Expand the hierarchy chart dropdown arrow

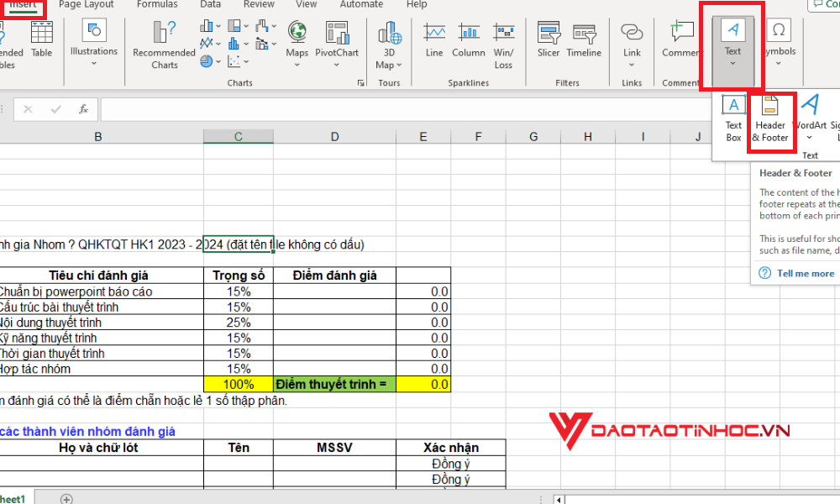pos(246,26)
